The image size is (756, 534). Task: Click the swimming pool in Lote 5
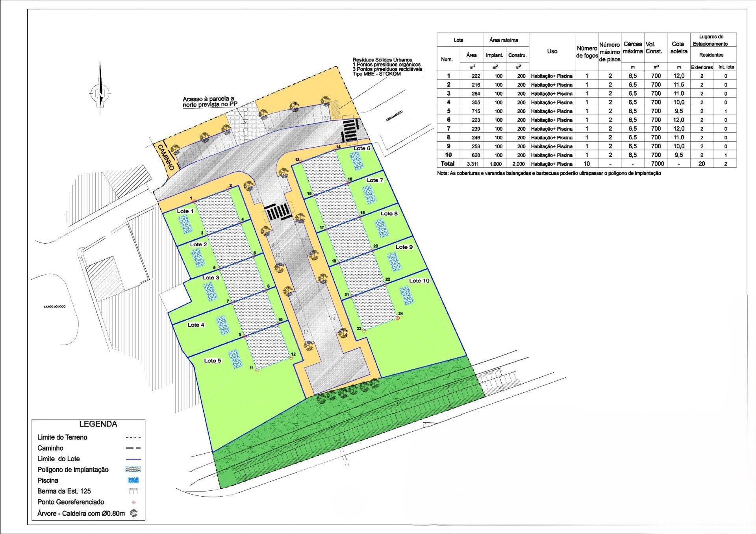(x=235, y=359)
